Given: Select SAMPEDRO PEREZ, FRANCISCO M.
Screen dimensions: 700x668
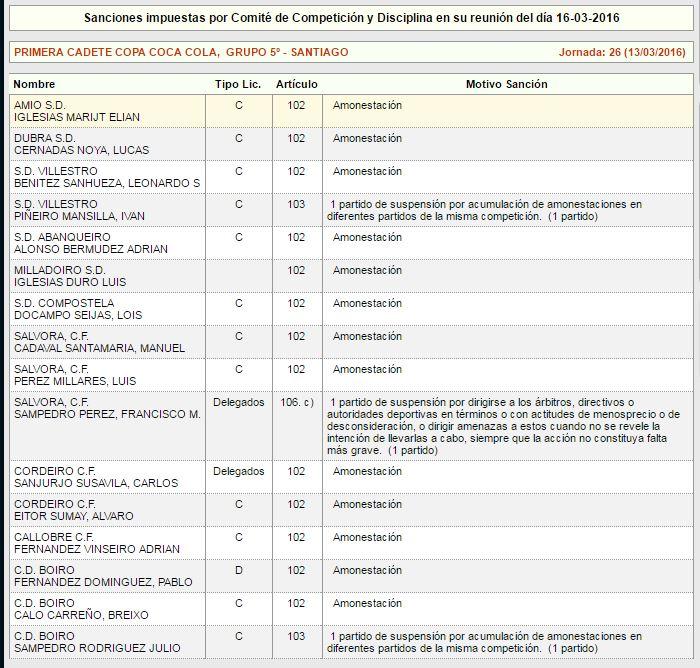Looking at the screenshot, I should tap(107, 415).
